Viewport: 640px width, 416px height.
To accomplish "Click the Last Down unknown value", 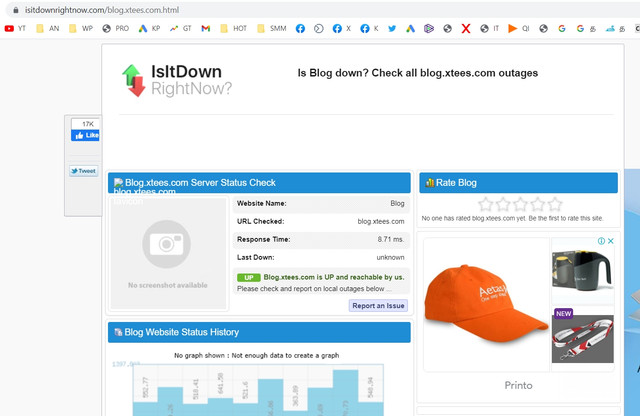I will pyautogui.click(x=390, y=258).
